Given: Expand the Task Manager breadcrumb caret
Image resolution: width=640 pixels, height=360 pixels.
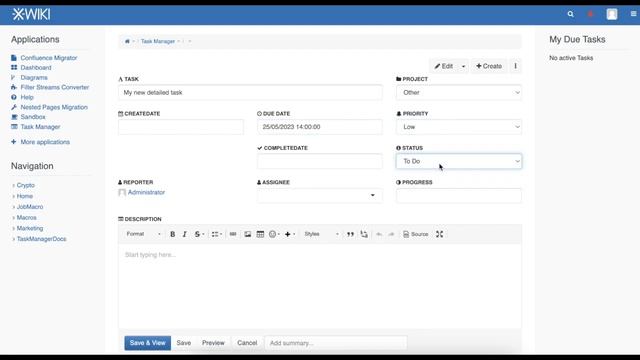Looking at the screenshot, I should point(179,41).
